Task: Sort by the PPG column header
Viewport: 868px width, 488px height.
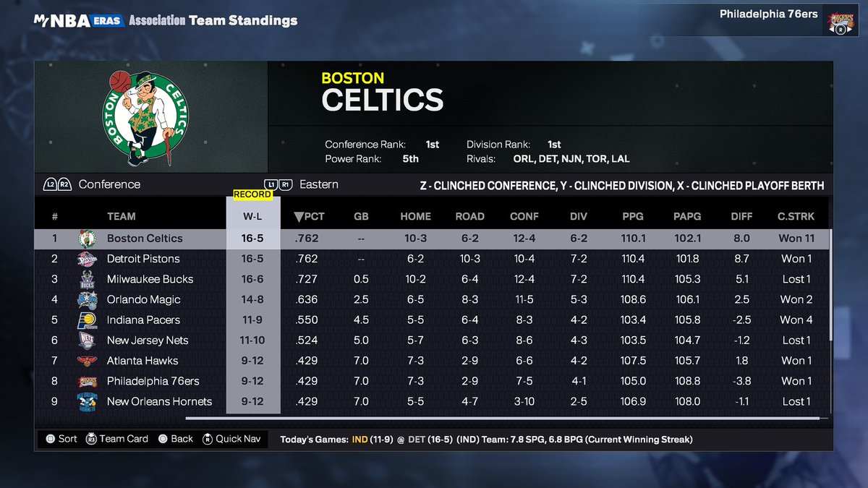Action: click(x=633, y=216)
